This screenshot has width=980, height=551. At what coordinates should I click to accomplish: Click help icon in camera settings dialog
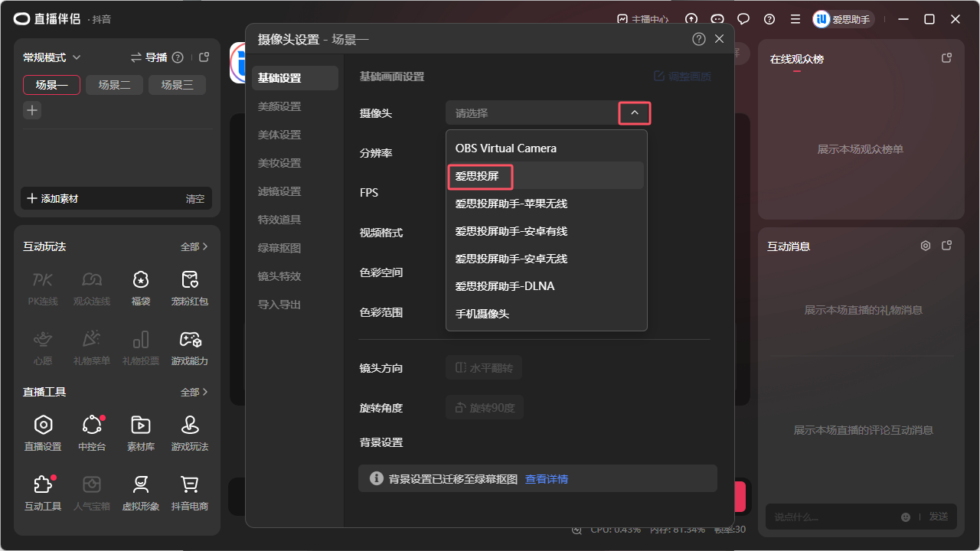698,39
